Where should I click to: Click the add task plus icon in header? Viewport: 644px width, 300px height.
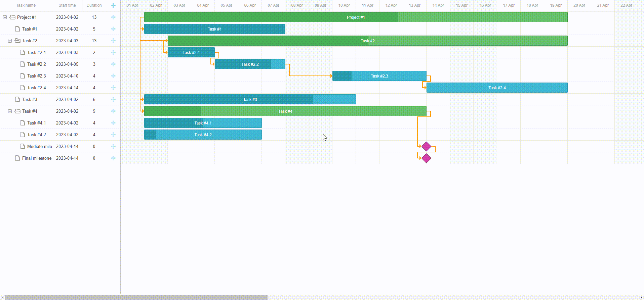click(x=113, y=5)
